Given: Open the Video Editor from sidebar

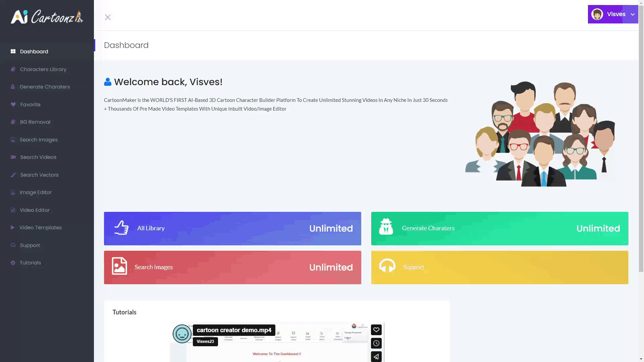Looking at the screenshot, I should click(34, 210).
